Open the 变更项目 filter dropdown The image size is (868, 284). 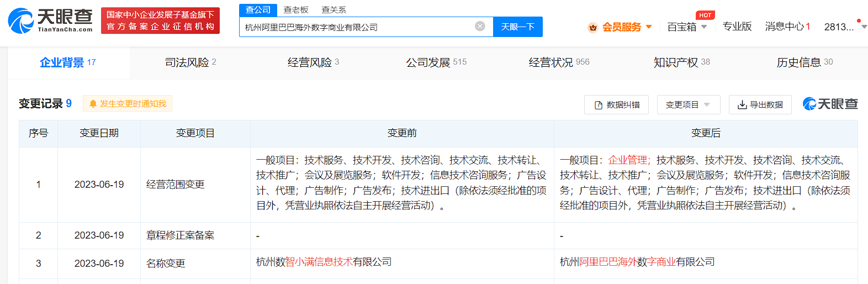pos(689,104)
